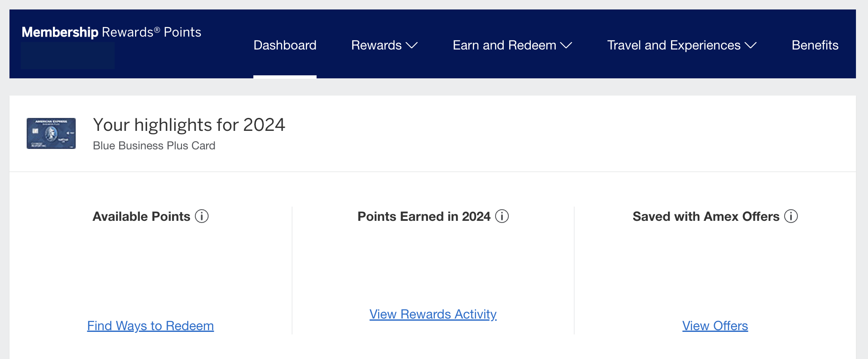Click View Offers
Viewport: 868px width, 359px height.
[715, 326]
